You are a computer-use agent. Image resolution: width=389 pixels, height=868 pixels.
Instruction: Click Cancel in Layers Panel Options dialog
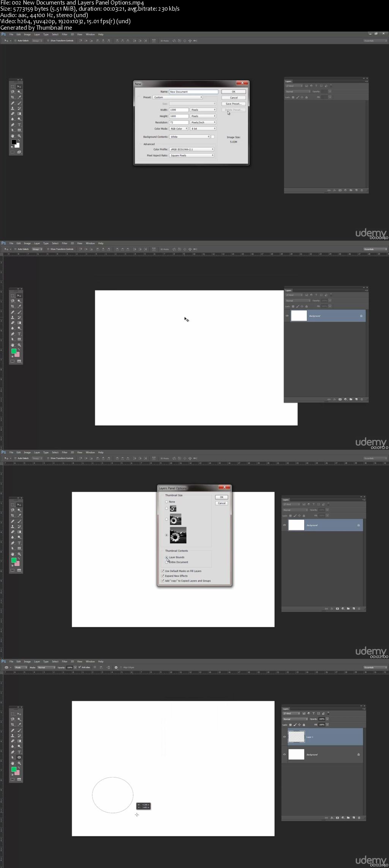(x=221, y=503)
